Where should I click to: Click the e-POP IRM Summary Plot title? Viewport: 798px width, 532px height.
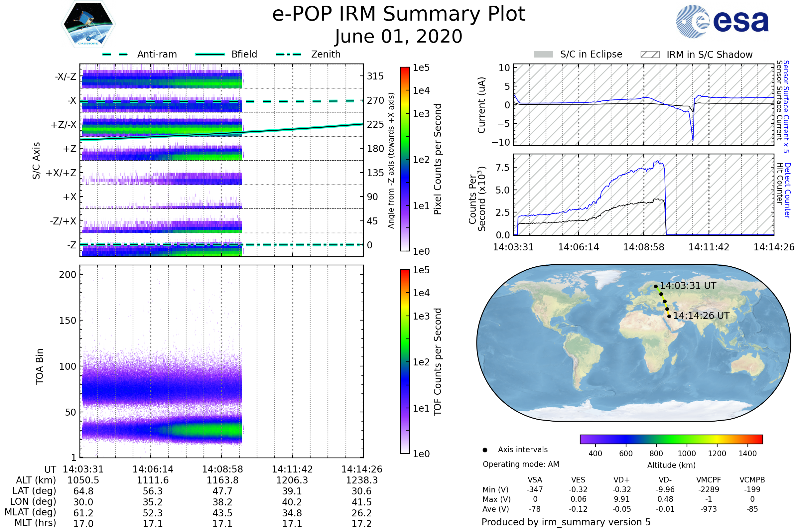point(399,14)
